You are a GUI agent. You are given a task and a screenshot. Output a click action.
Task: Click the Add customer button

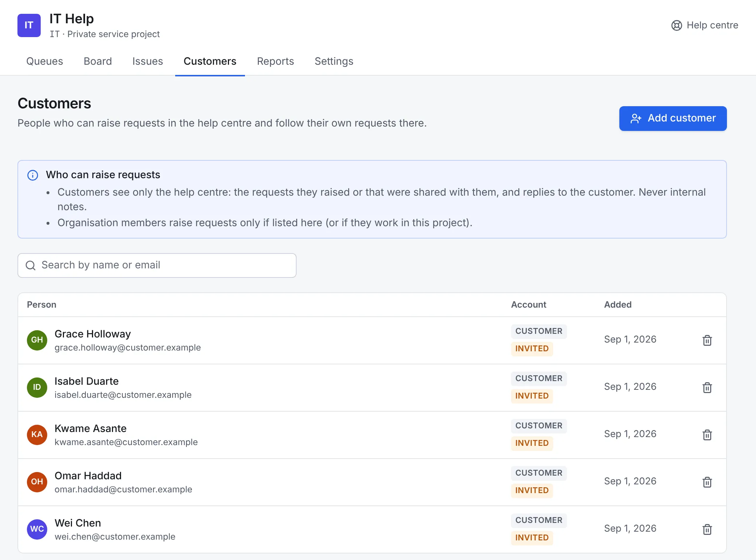click(673, 119)
